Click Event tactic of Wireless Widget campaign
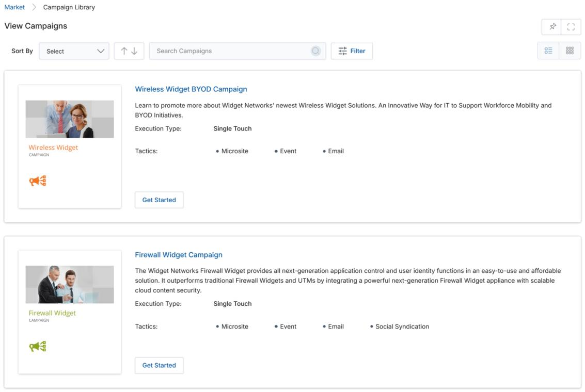585x392 pixels. 288,151
